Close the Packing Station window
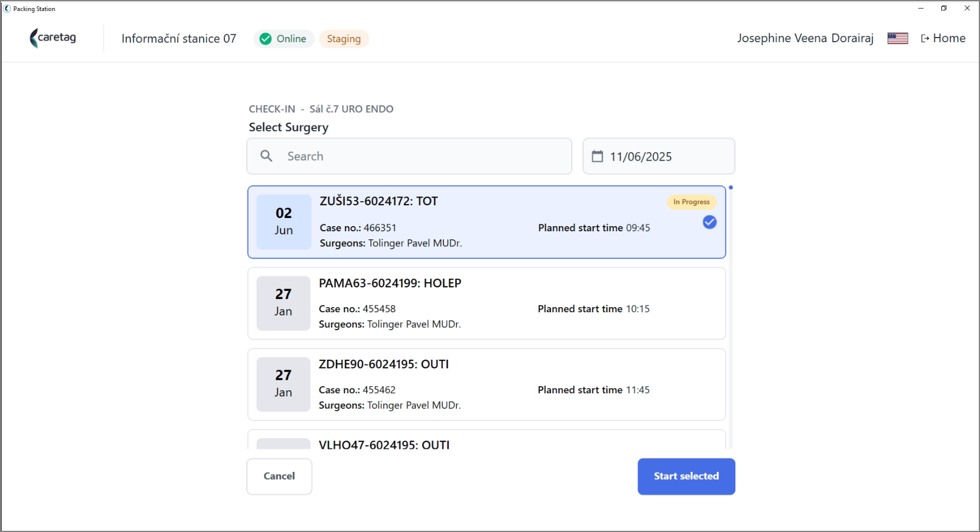This screenshot has width=980, height=532. [967, 8]
